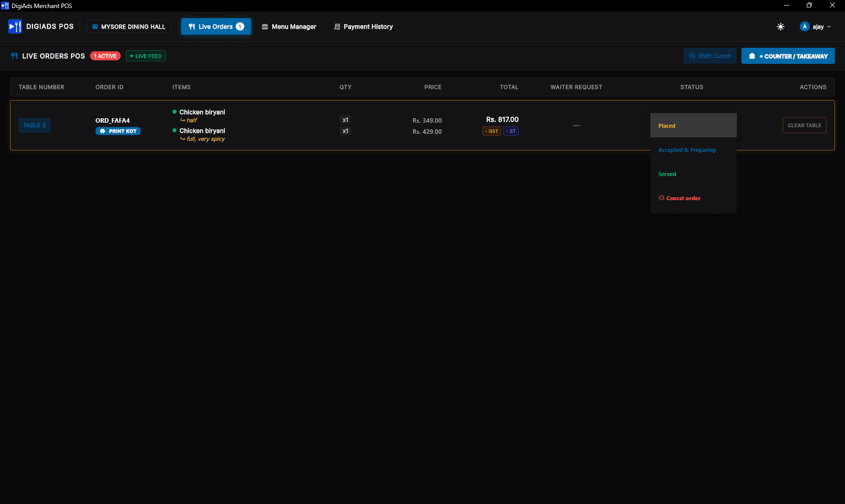Click the price Rs. 429.00
Image resolution: width=845 pixels, height=504 pixels.
pyautogui.click(x=427, y=132)
